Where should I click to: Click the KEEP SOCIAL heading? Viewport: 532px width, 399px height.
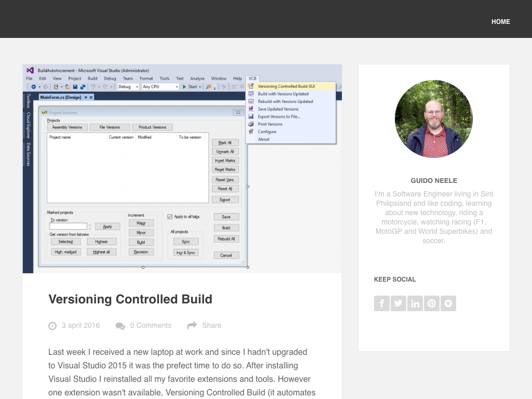[x=395, y=279]
